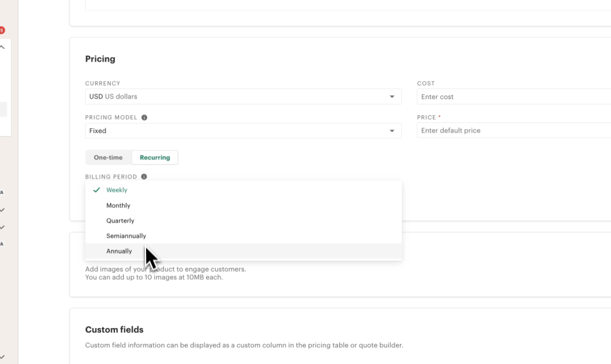Open the Fixed pricing model selector
The height and width of the screenshot is (364, 611).
click(243, 130)
